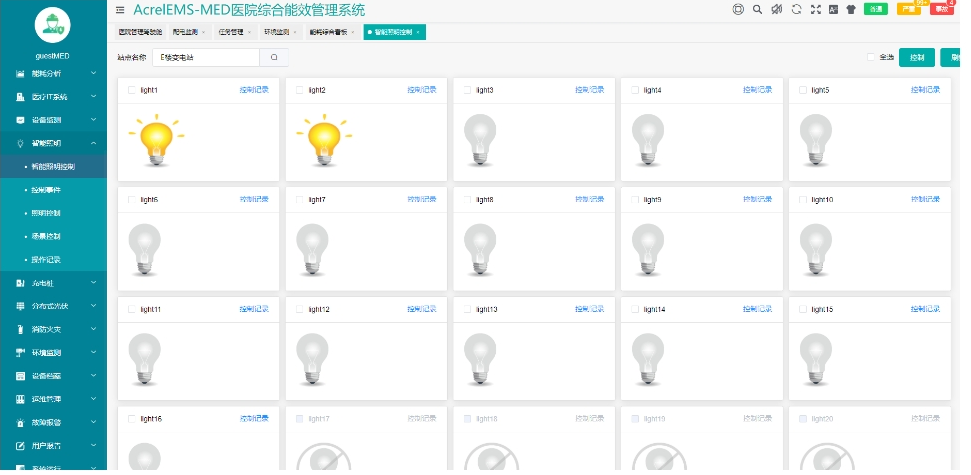This screenshot has width=971, height=475.
Task: Click the yellow 严重 alarm badge button
Action: click(x=908, y=9)
